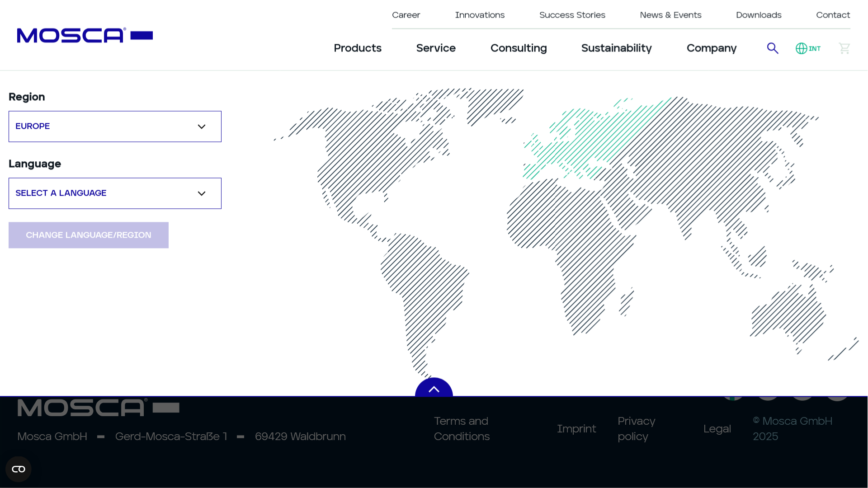Viewport: 868px width, 488px height.
Task: Open the Products menu
Action: (x=357, y=48)
